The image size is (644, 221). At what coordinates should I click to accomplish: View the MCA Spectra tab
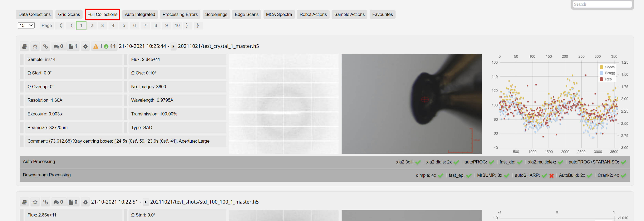point(279,15)
